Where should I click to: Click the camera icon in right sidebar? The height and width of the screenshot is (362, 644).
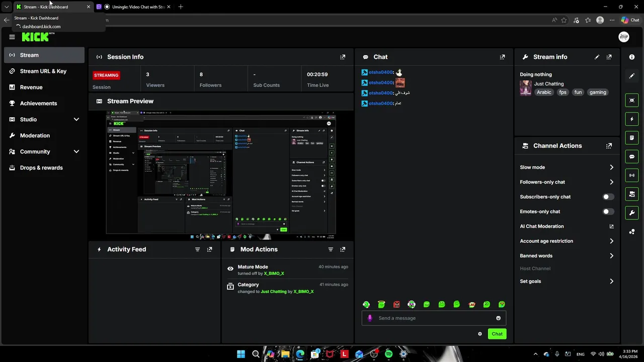click(x=632, y=194)
